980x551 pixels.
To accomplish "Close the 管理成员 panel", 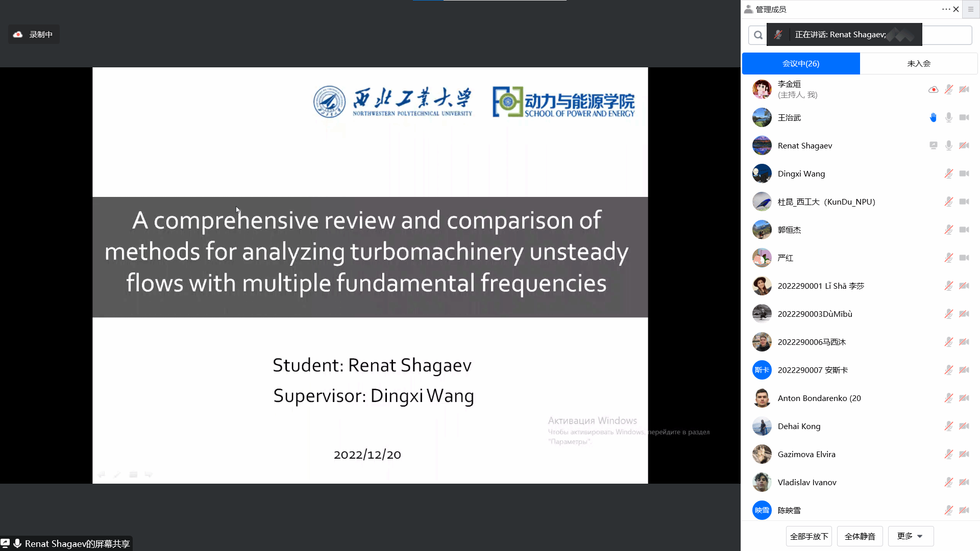I will pyautogui.click(x=956, y=9).
